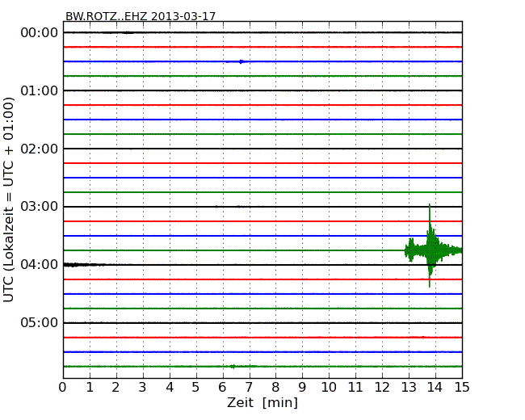The height and width of the screenshot is (420, 525).
Task: Click the 04:00 time label
Action: point(40,265)
